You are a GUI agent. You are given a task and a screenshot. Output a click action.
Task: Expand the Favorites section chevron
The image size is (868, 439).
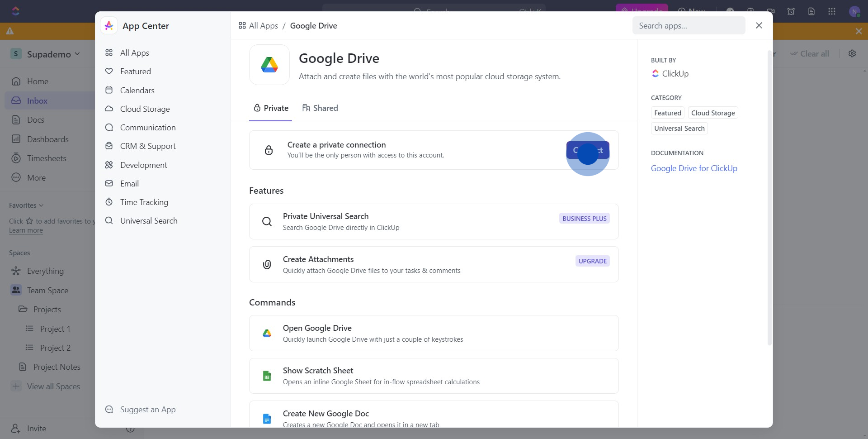[x=41, y=205]
